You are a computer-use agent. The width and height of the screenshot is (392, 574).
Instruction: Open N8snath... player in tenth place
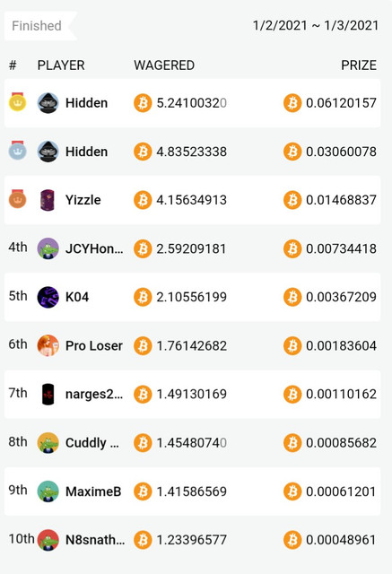95,540
